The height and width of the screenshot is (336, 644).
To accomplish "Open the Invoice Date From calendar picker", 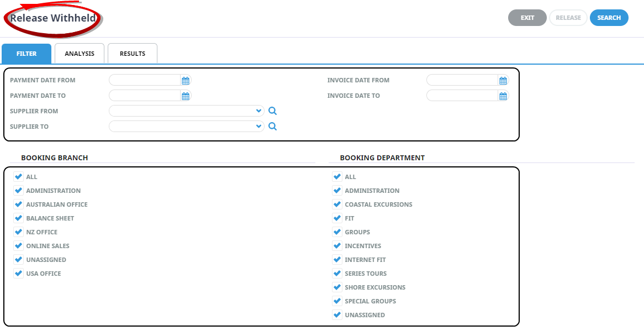I will click(503, 81).
